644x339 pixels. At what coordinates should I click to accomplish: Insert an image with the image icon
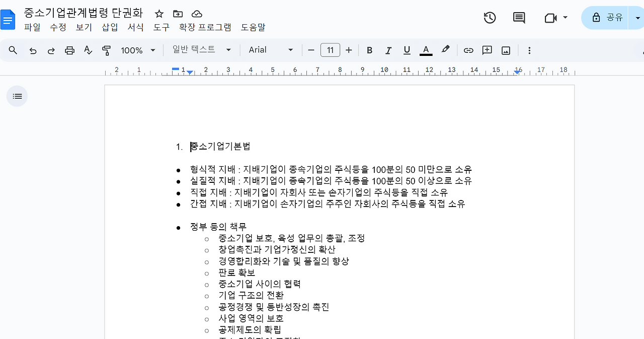(506, 50)
